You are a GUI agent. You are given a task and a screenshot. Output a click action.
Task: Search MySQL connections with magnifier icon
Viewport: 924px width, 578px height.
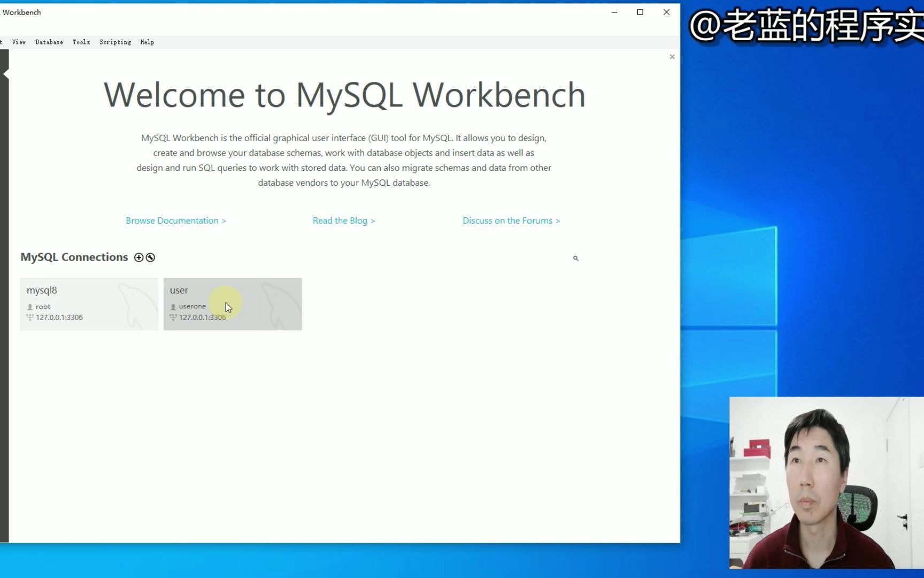(575, 258)
